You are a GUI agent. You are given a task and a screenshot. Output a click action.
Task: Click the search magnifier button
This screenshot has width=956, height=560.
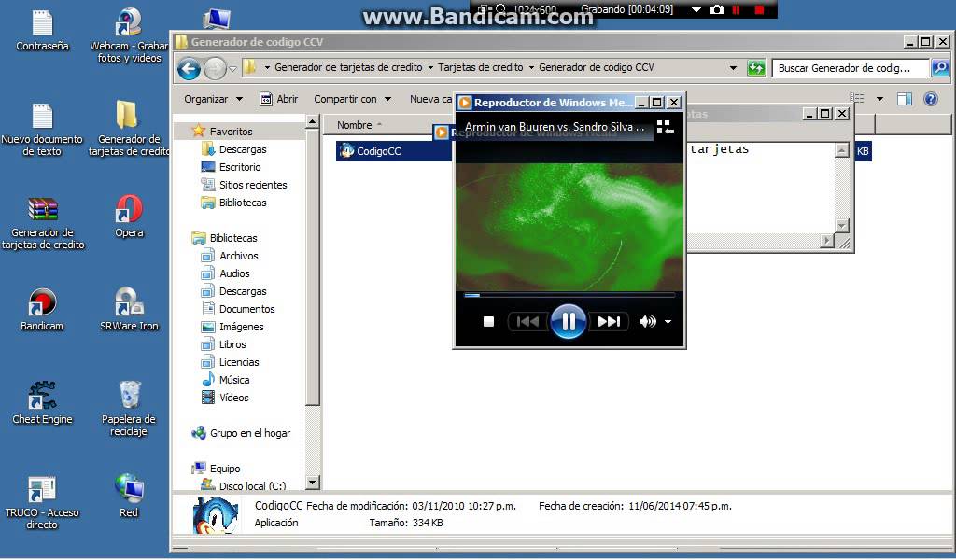coord(940,67)
